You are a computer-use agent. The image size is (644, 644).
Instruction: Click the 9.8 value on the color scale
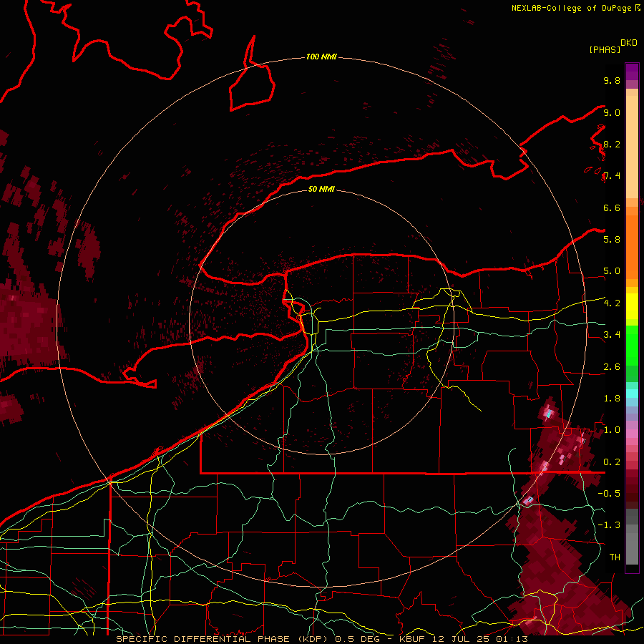(612, 80)
